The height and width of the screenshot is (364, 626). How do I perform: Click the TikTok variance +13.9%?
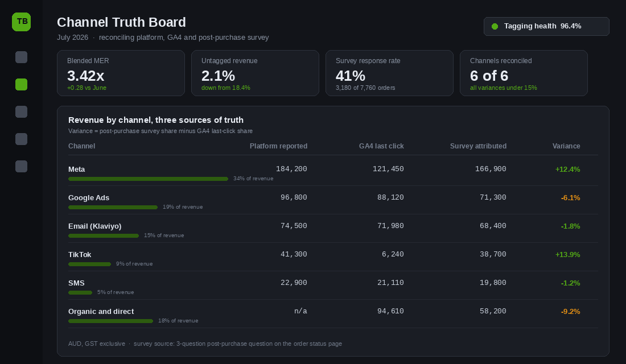coord(568,255)
